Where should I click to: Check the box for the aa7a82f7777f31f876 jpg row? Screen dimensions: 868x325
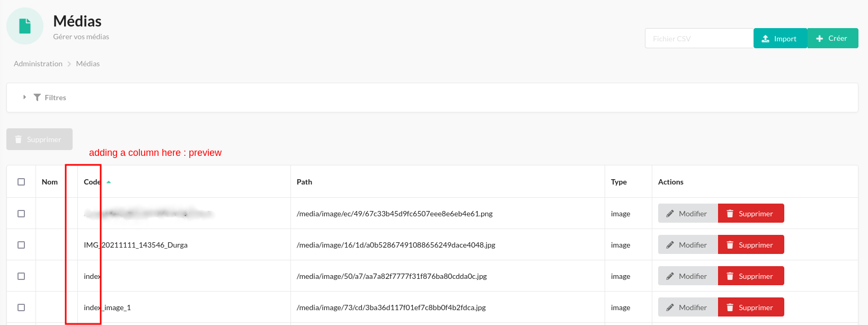(21, 276)
